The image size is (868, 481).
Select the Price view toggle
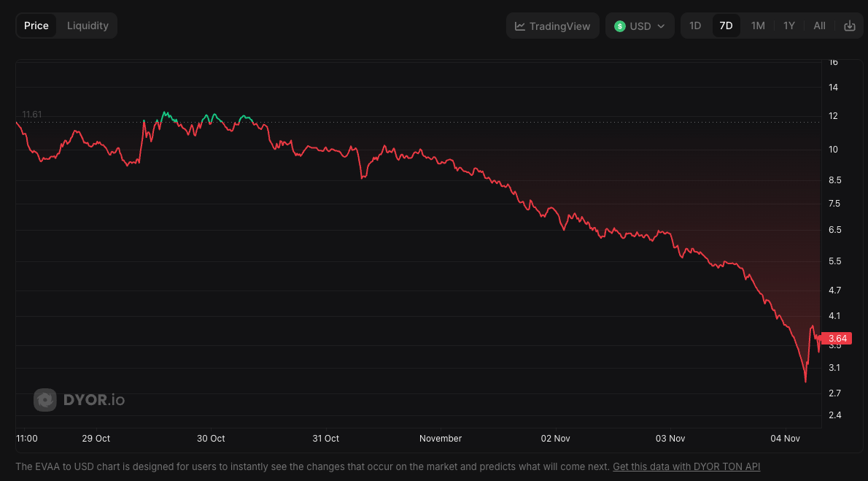pyautogui.click(x=36, y=26)
